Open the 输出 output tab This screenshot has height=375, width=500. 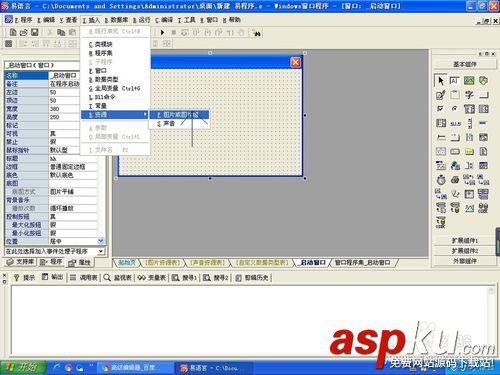52,277
